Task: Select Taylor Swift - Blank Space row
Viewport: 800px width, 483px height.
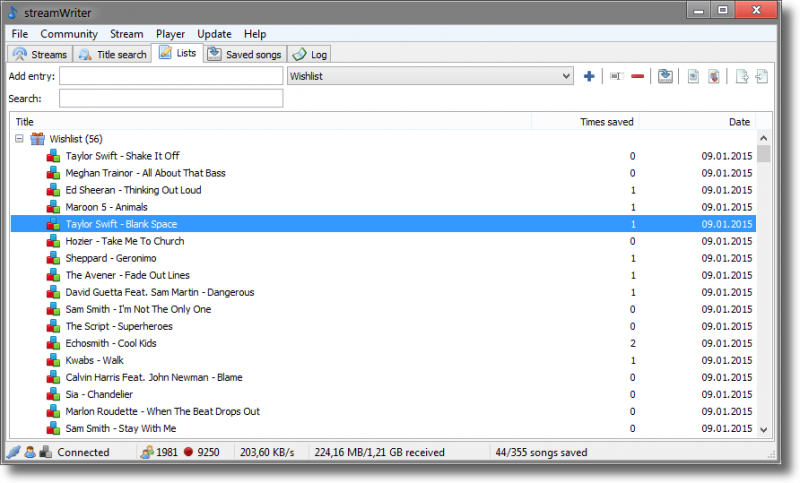Action: click(383, 224)
